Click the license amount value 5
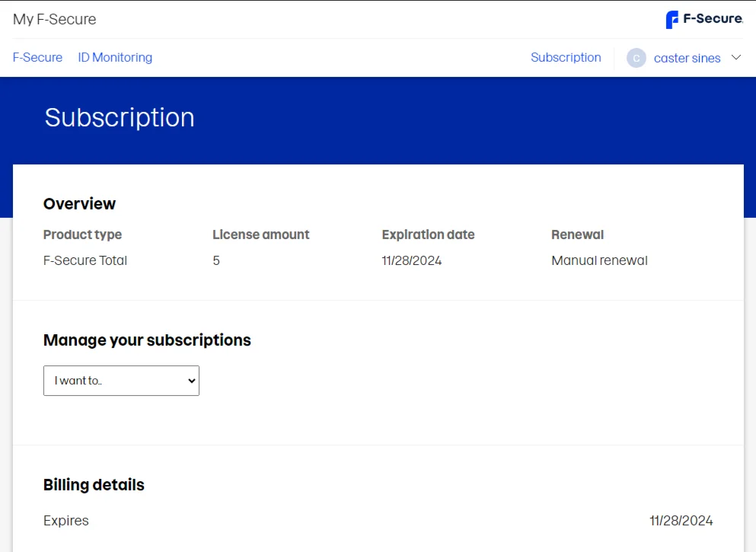Image resolution: width=756 pixels, height=552 pixels. [x=216, y=260]
